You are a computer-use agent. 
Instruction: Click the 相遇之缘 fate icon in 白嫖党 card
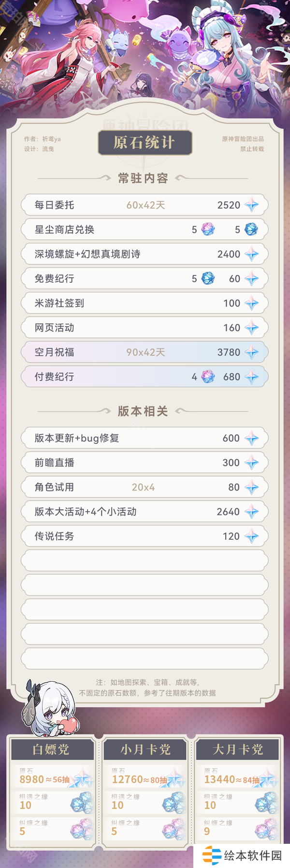pyautogui.click(x=82, y=802)
